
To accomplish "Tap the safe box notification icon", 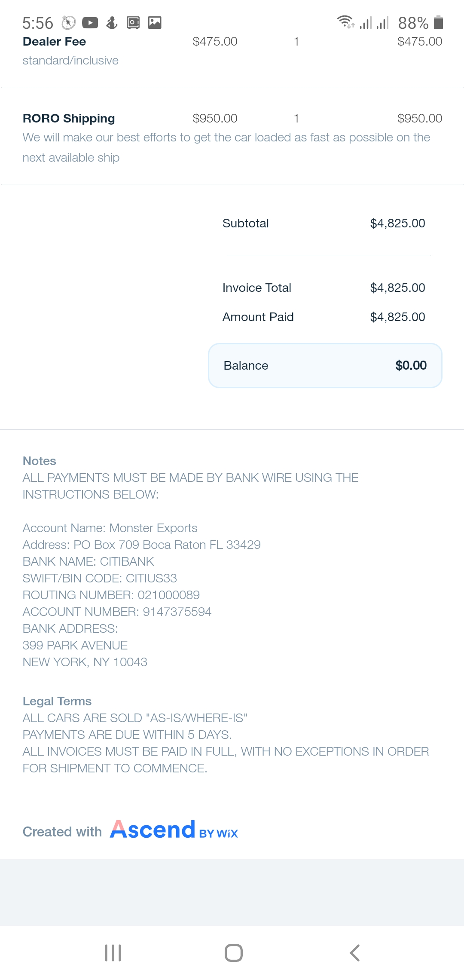I will (133, 22).
